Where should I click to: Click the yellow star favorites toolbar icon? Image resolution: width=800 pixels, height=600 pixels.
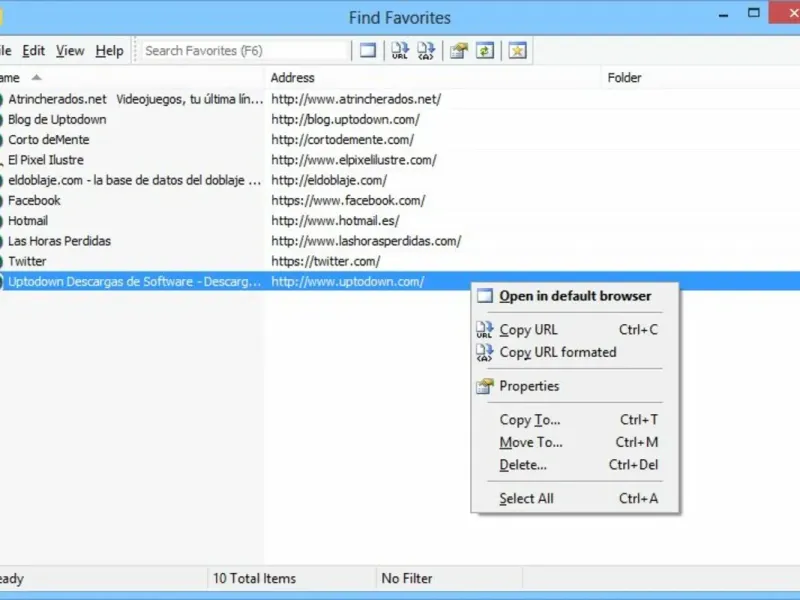[x=517, y=51]
